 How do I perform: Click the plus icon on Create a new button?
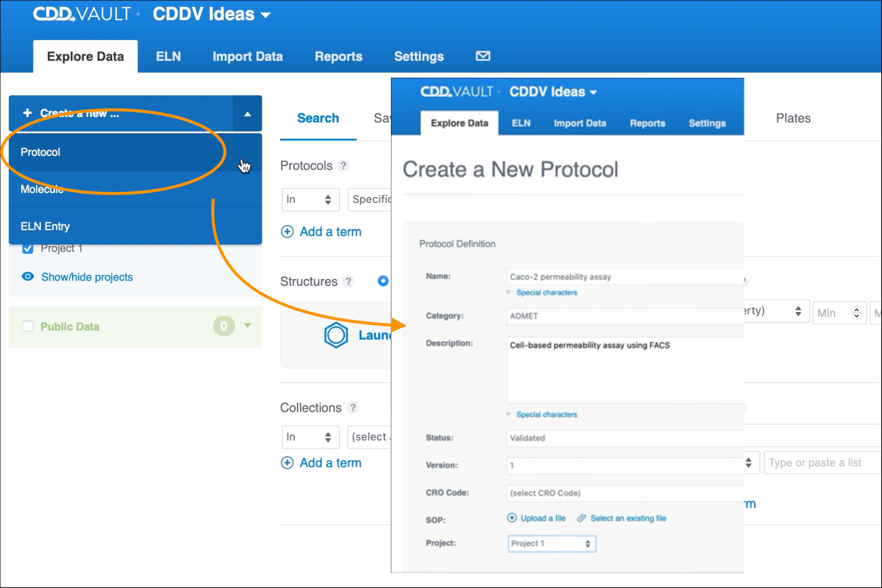click(x=27, y=113)
